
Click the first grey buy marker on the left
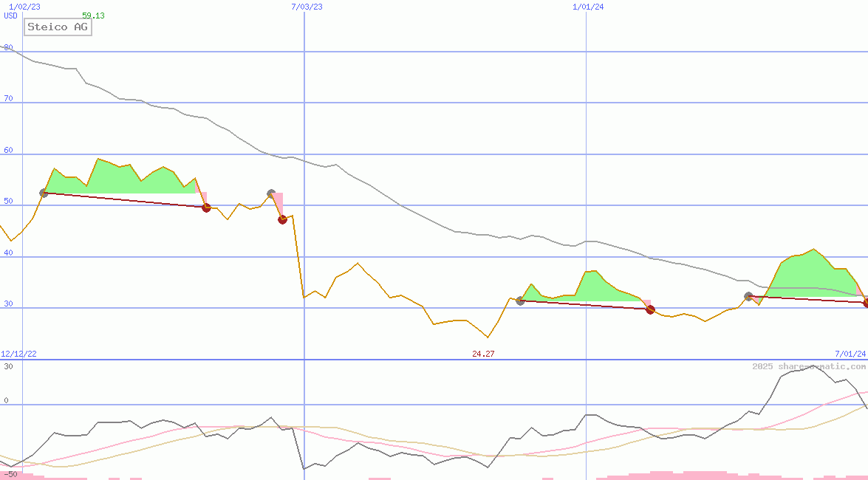tap(44, 193)
